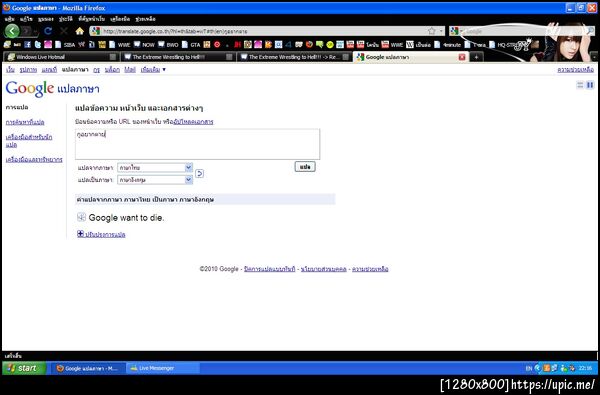Open the 4minute bookmark
Screen dimensions: 600x395
pyautogui.click(x=448, y=45)
